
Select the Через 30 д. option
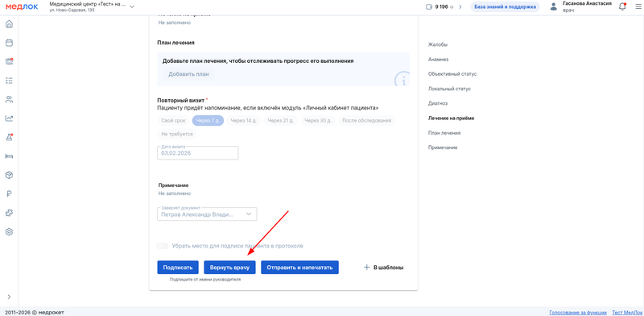coord(318,121)
